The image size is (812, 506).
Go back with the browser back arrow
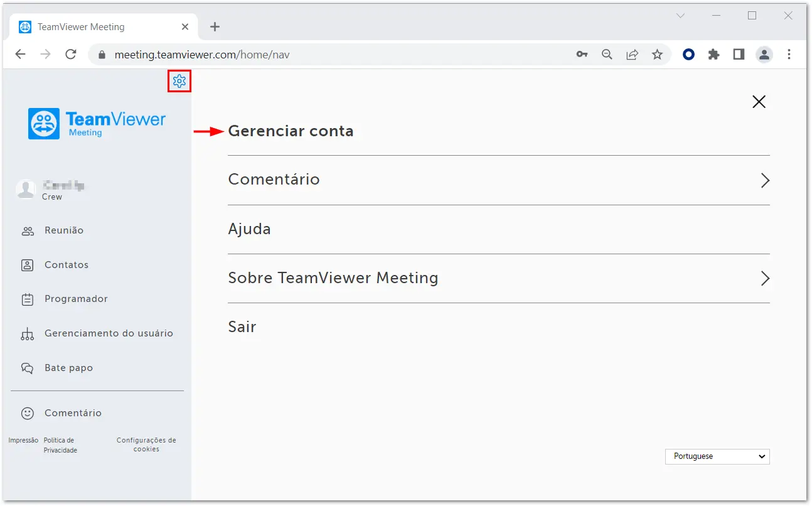[20, 55]
